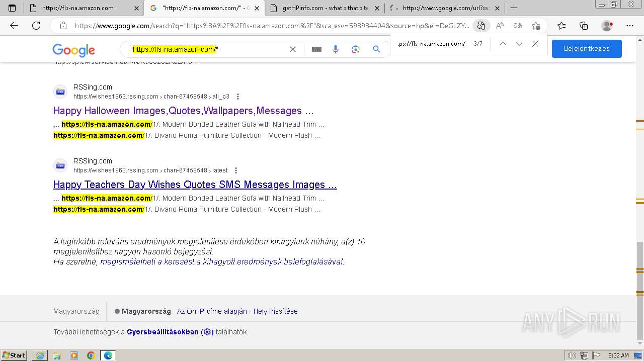View site information lock icon
The height and width of the screenshot is (362, 644).
point(63,26)
